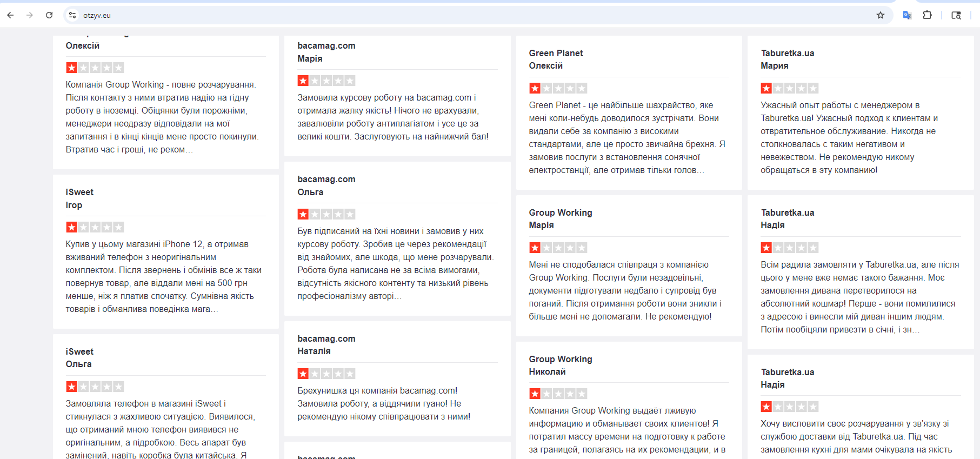The height and width of the screenshot is (459, 980).
Task: Click the 'Group Working' title above reviewer Николай
Action: pos(561,360)
